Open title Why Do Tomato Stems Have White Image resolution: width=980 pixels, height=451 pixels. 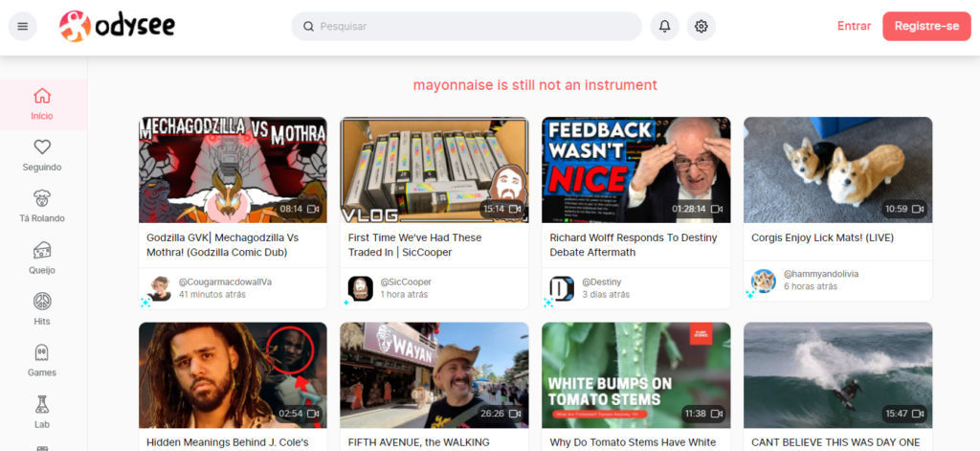click(x=633, y=442)
